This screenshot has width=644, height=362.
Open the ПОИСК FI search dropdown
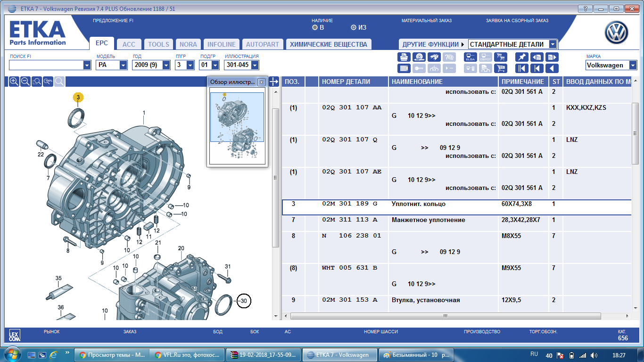tap(87, 65)
